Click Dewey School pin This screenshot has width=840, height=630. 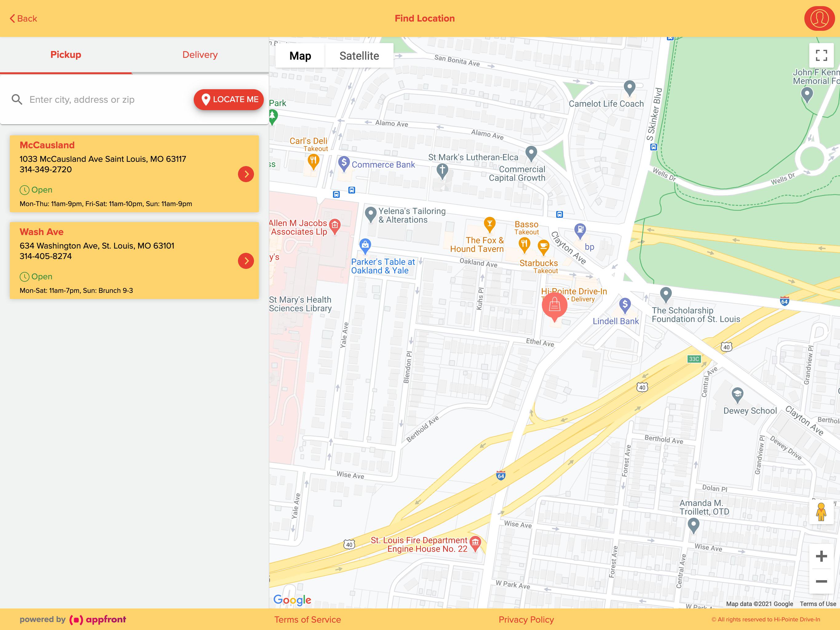tap(737, 395)
